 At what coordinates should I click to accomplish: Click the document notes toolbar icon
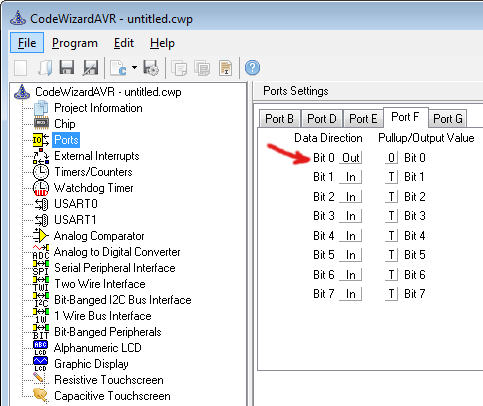click(x=226, y=68)
